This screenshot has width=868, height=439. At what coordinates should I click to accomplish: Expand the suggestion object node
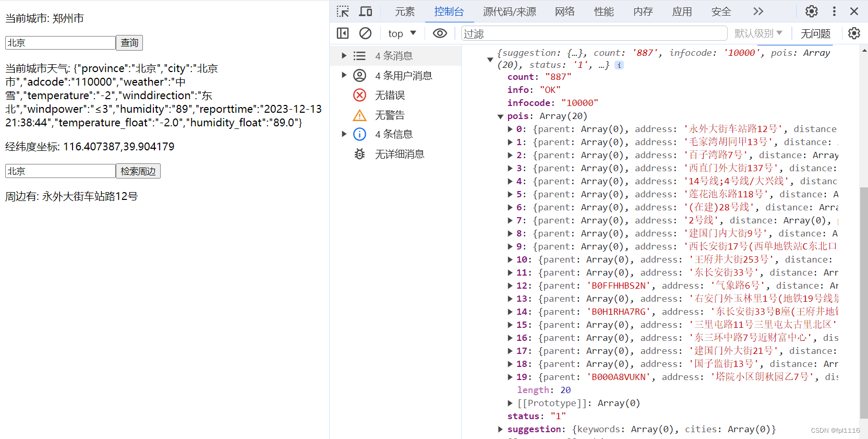500,429
